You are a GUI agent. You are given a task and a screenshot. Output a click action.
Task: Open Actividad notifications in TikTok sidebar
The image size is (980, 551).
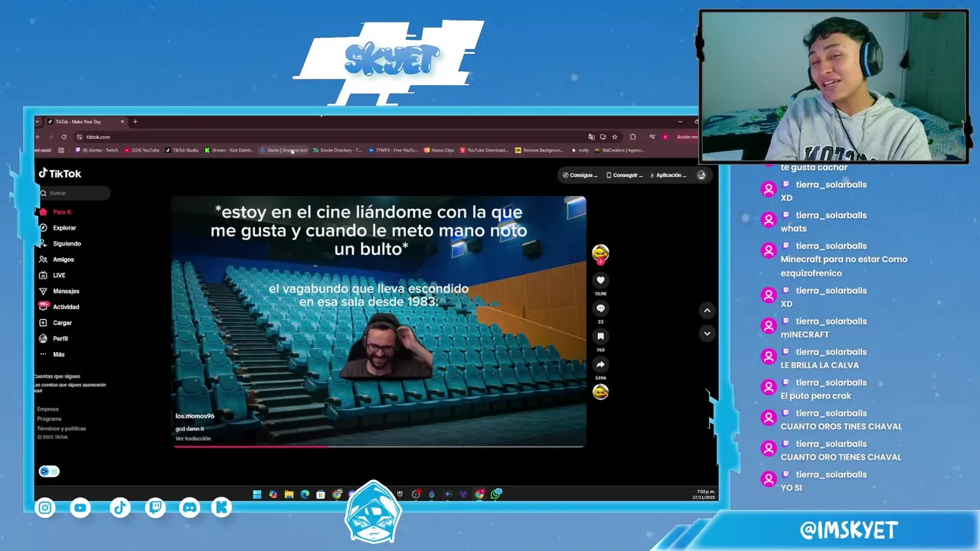tap(59, 307)
